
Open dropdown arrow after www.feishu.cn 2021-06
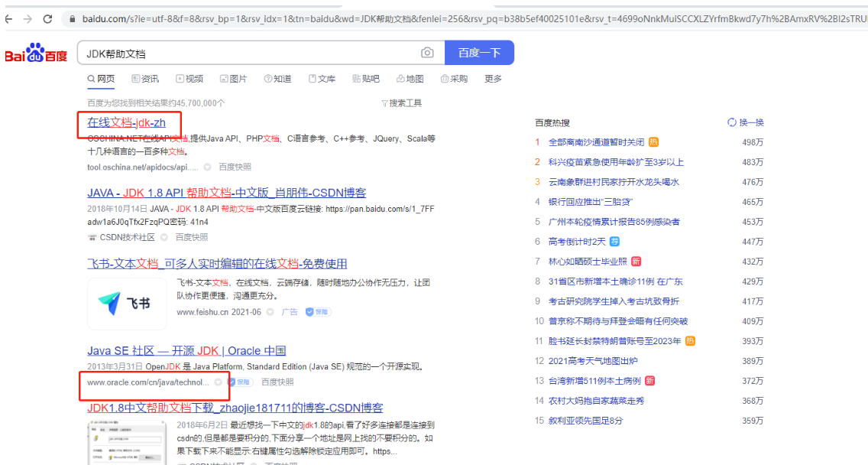coord(270,312)
